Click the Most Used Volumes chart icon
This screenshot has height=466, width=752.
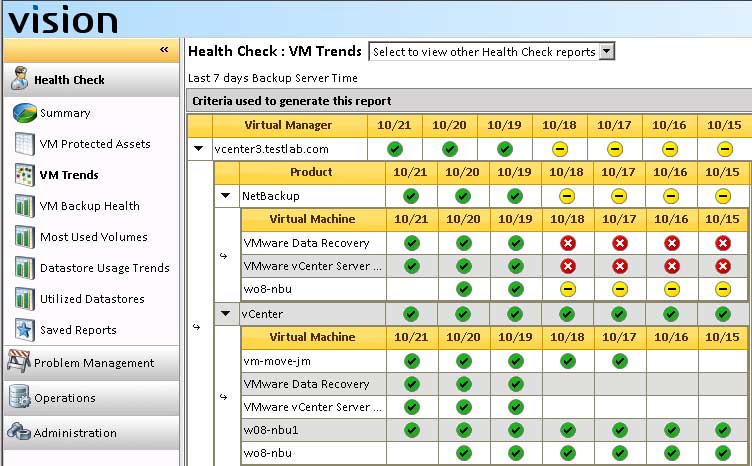(24, 237)
